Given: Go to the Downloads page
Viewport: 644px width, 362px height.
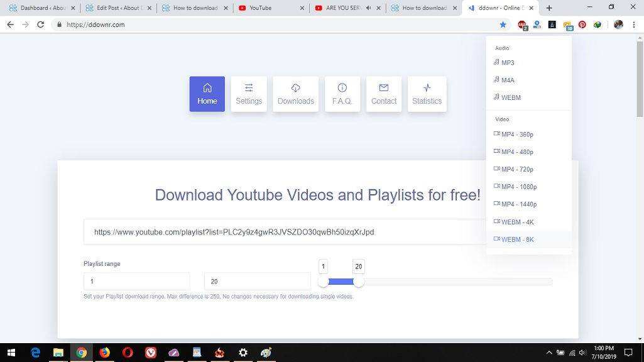Looking at the screenshot, I should coord(296,94).
